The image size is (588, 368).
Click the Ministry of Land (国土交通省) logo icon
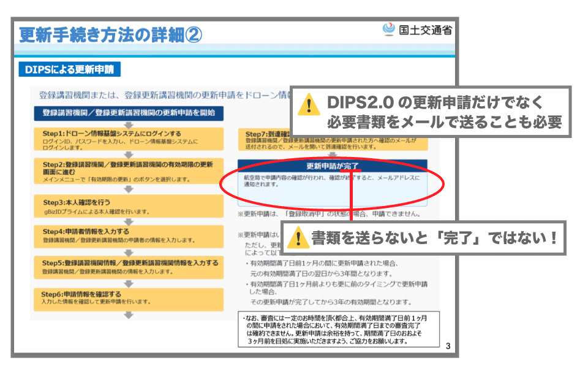[388, 29]
